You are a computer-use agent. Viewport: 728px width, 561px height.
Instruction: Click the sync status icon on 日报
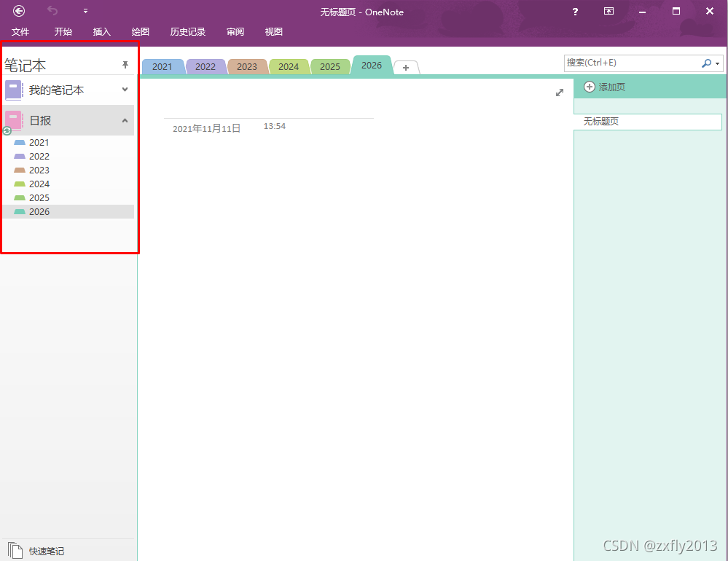click(7, 131)
